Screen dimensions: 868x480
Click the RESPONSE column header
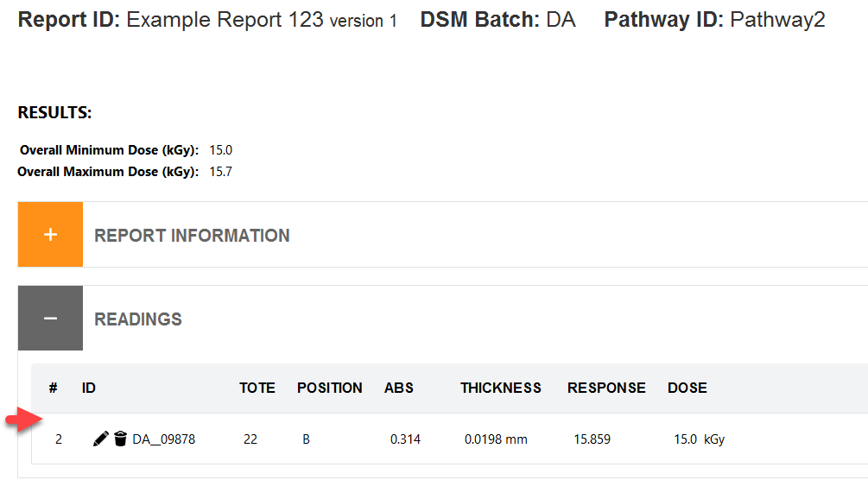point(606,388)
